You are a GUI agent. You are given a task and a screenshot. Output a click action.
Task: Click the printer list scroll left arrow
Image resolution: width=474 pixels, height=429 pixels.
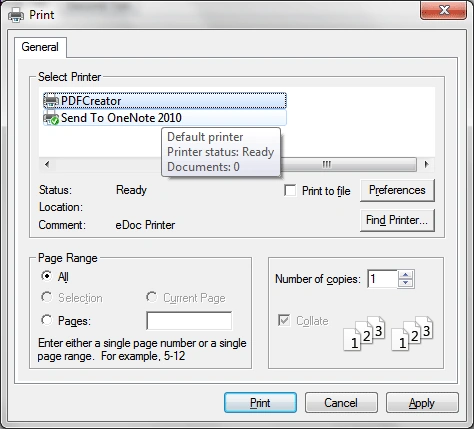pos(47,164)
